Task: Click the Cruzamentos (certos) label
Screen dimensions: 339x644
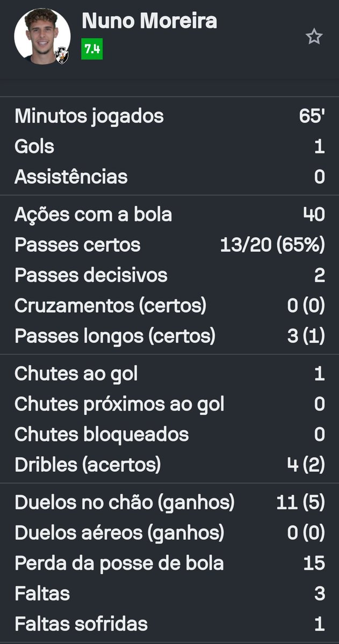Action: [110, 305]
